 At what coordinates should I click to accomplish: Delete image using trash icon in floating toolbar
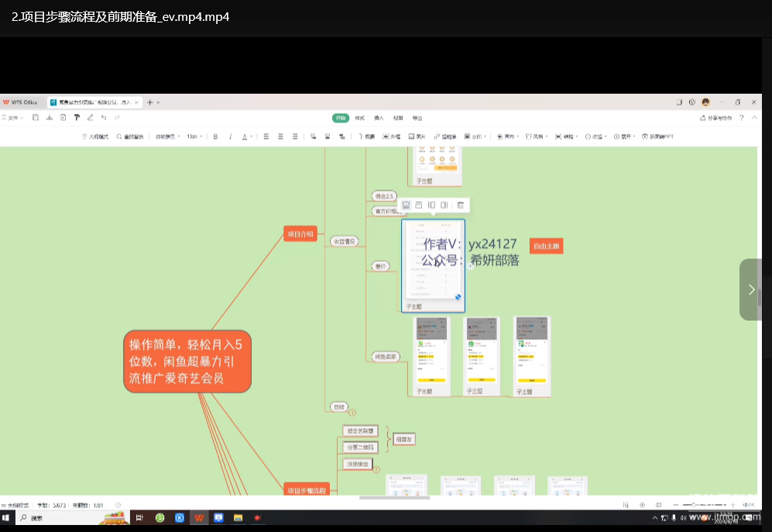point(460,205)
